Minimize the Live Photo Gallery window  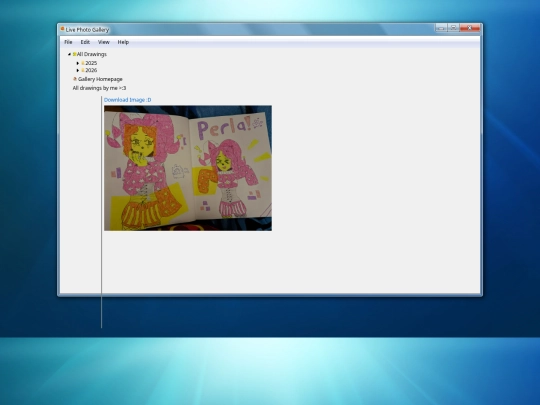pos(441,28)
